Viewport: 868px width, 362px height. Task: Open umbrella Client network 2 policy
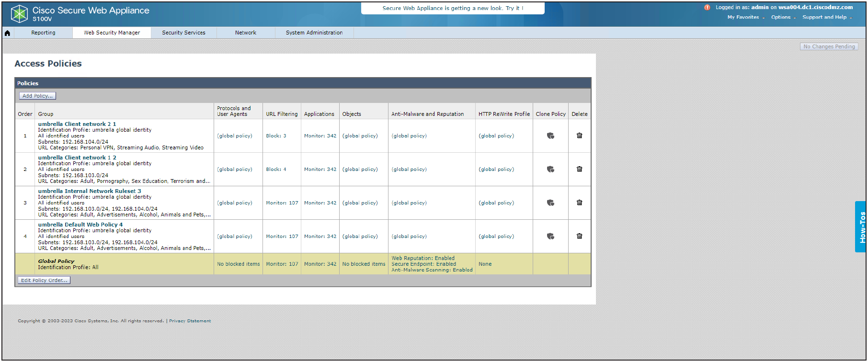click(x=77, y=124)
